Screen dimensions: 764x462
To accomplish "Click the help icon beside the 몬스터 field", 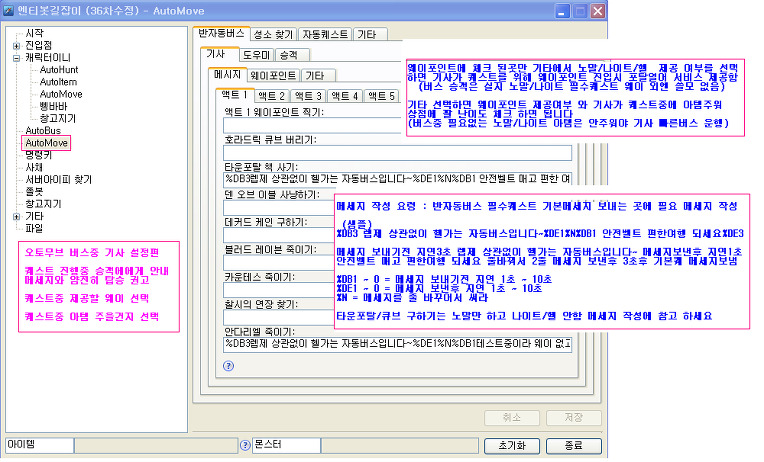I will [245, 445].
